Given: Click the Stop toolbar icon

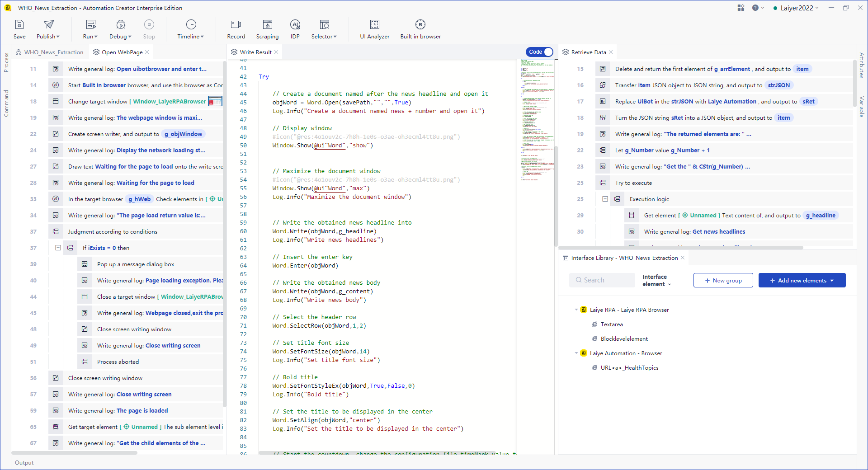Looking at the screenshot, I should click(149, 24).
